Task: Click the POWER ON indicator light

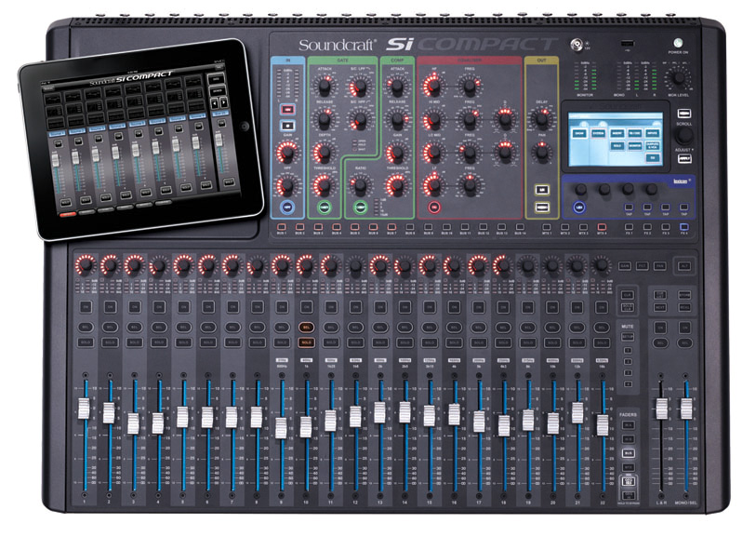Action: 678,43
